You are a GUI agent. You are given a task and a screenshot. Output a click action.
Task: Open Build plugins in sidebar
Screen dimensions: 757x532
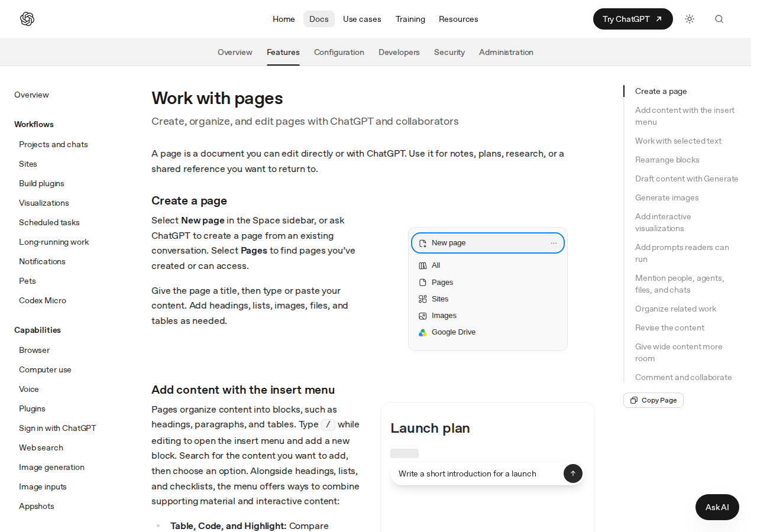[41, 183]
